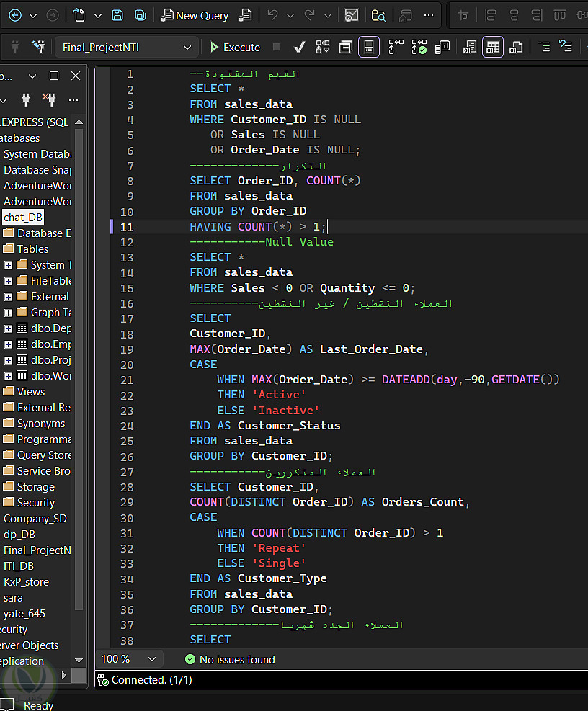Viewport: 588px width, 711px height.
Task: Open the Final_ProjectNTI database dropdown
Action: tap(187, 47)
